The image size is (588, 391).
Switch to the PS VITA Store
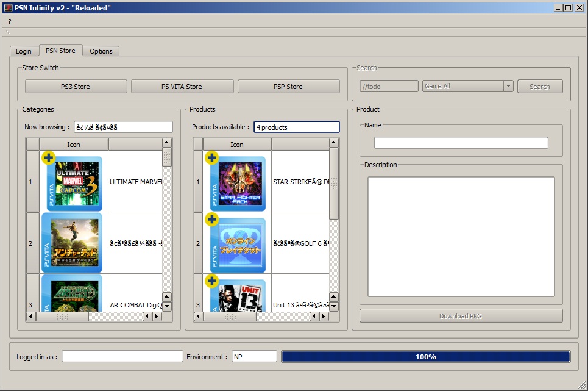coord(182,86)
